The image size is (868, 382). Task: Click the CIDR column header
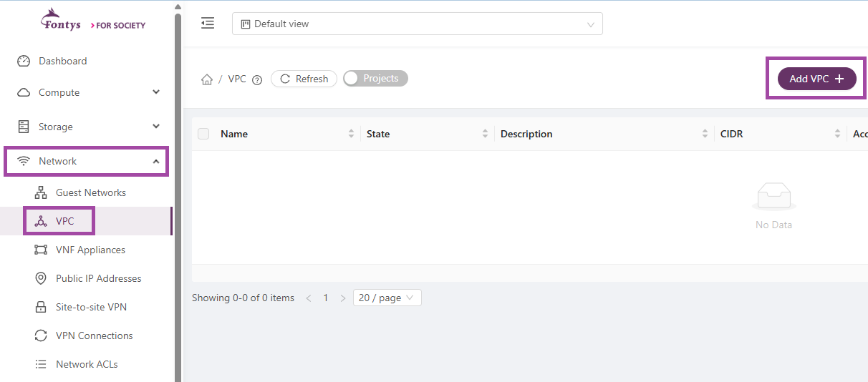pyautogui.click(x=732, y=134)
